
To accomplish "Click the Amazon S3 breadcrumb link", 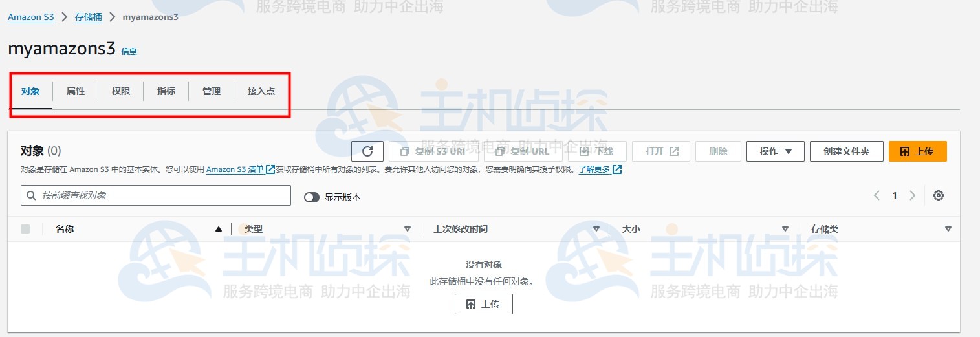I will (31, 17).
